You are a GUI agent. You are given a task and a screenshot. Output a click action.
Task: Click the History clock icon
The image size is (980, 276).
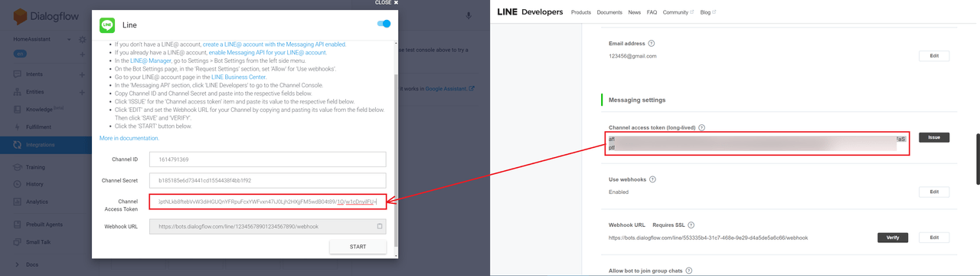pos(18,184)
